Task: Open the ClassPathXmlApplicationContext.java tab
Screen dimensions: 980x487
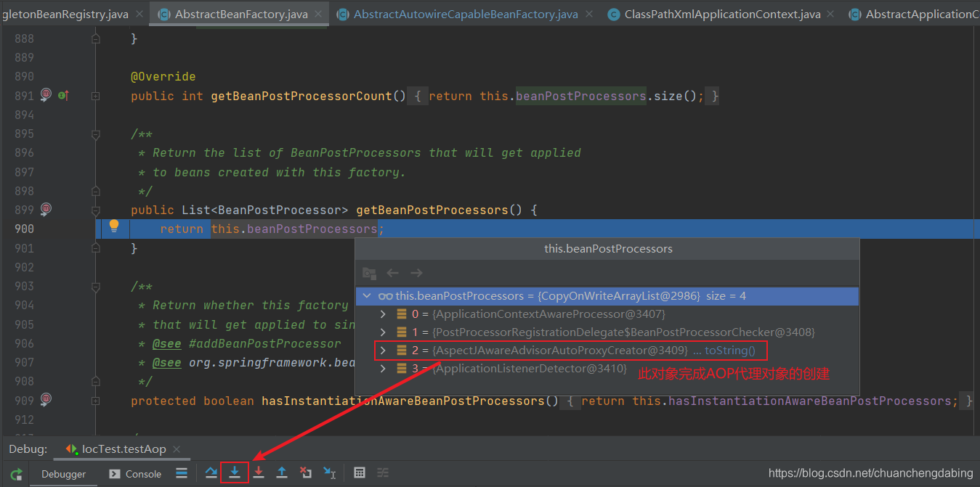Action: coord(723,14)
